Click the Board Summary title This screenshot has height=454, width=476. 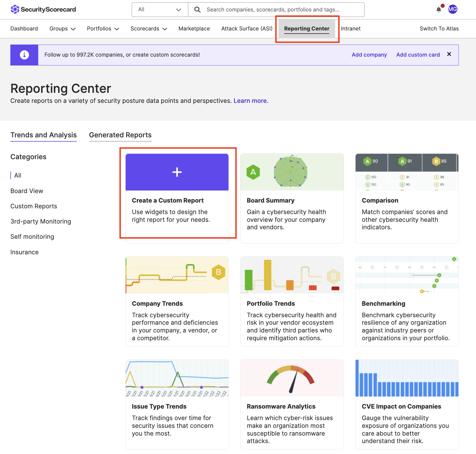click(x=270, y=201)
